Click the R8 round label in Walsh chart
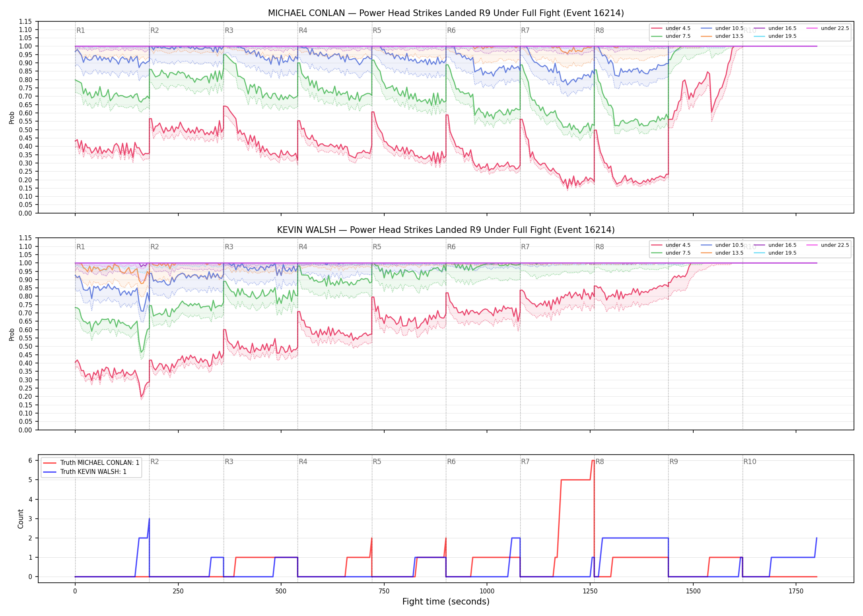 [600, 247]
